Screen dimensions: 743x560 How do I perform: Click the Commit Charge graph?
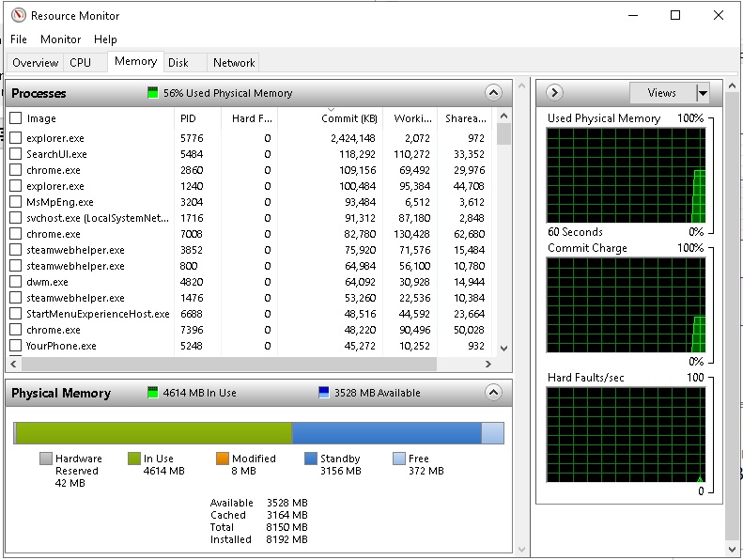tap(626, 305)
